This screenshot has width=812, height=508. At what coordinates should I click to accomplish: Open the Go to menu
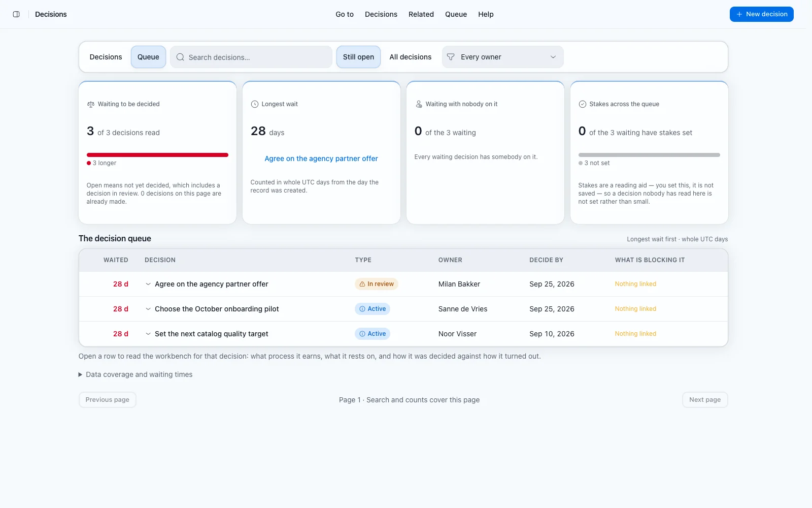tap(345, 14)
